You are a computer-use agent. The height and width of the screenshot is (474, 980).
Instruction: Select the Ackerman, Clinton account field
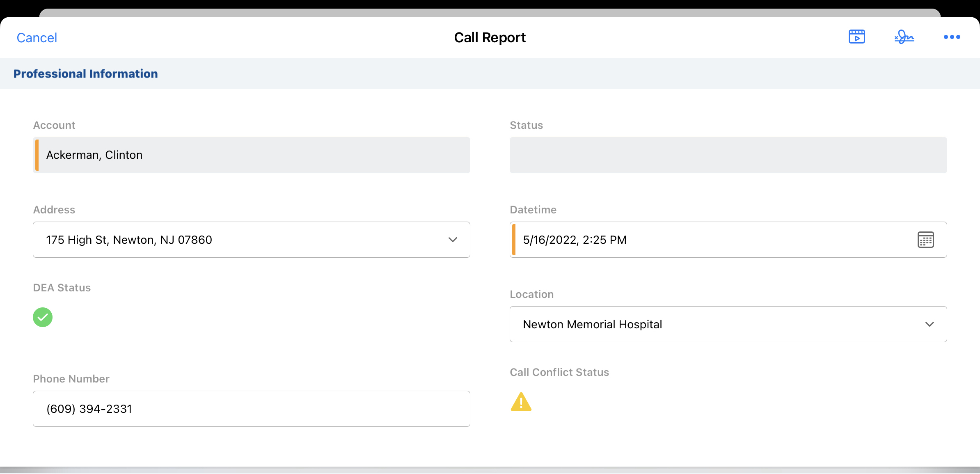coord(251,155)
